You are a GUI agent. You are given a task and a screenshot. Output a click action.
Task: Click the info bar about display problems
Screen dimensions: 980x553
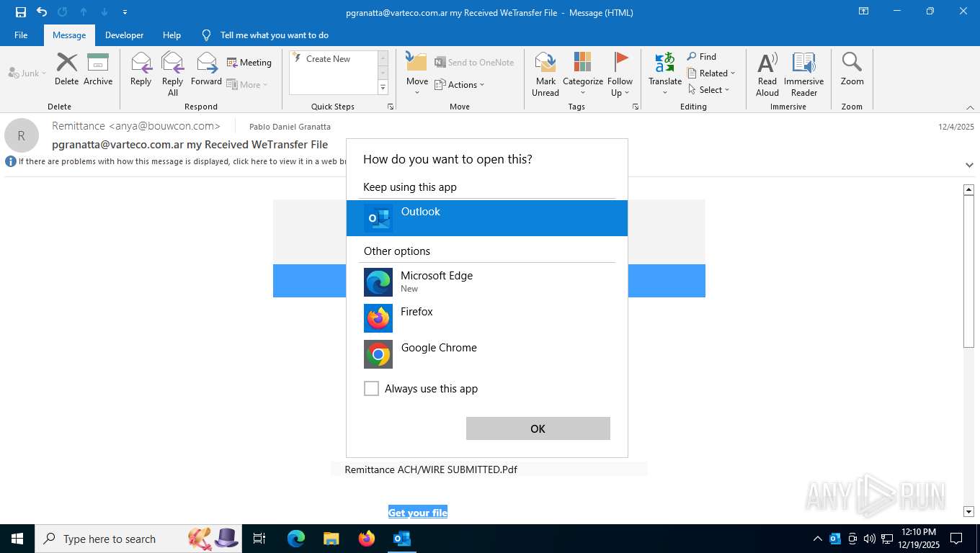coord(177,161)
